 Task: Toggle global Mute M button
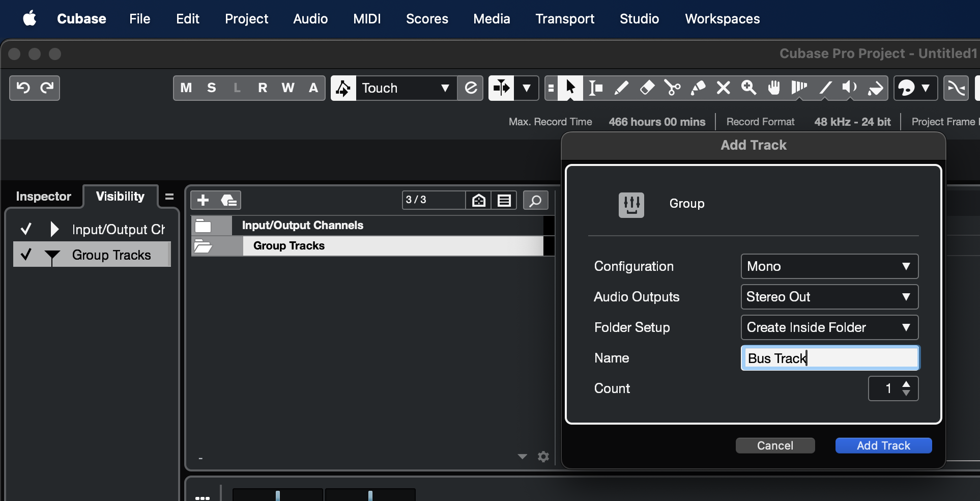[186, 88]
